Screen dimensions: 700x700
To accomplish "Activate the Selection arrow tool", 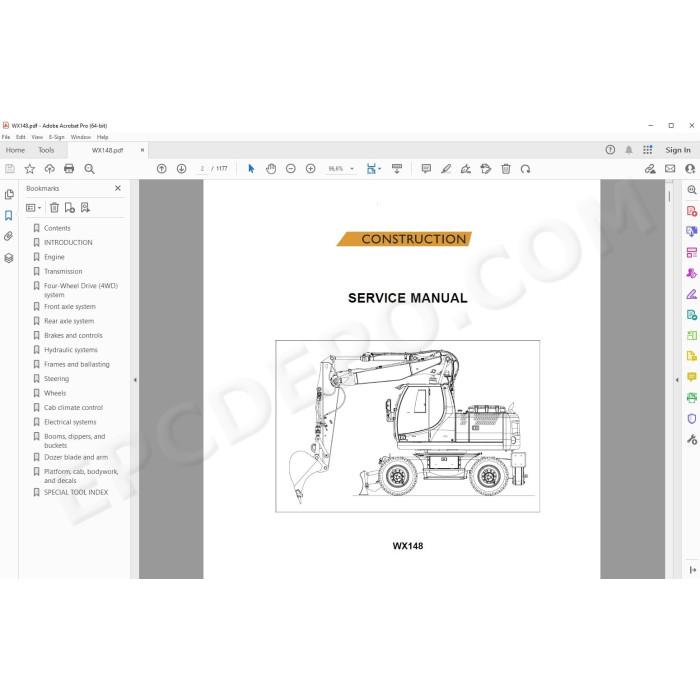I will tap(251, 169).
